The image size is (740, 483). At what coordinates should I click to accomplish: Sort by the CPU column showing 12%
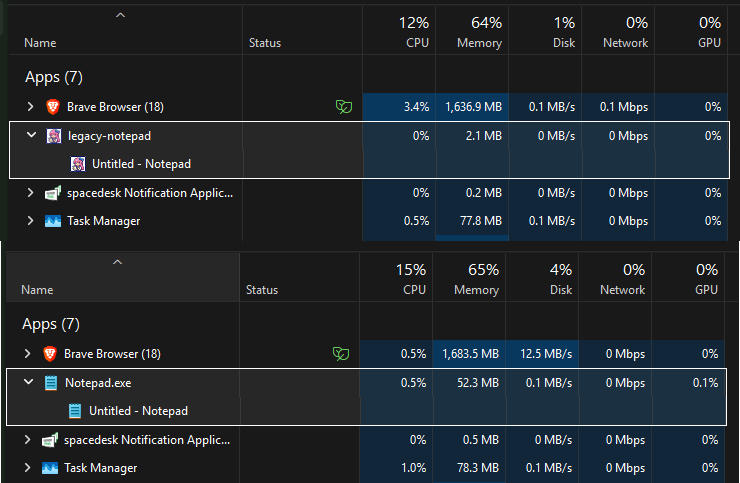click(416, 32)
